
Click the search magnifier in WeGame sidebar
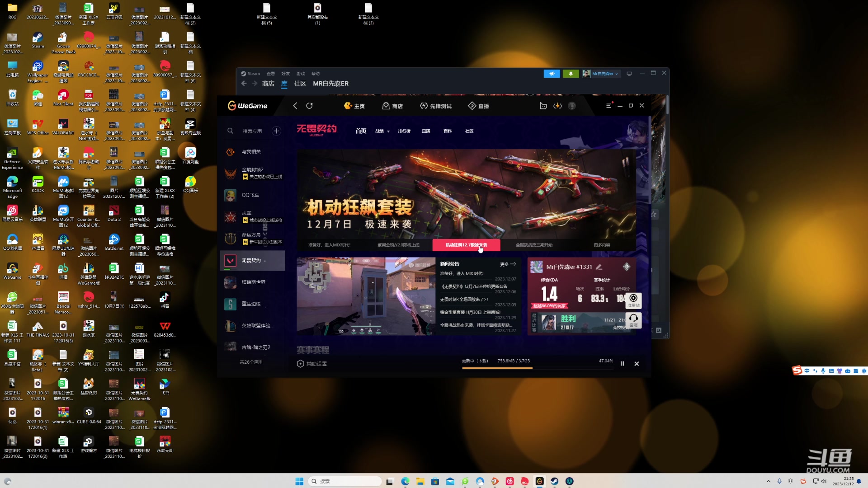click(230, 131)
